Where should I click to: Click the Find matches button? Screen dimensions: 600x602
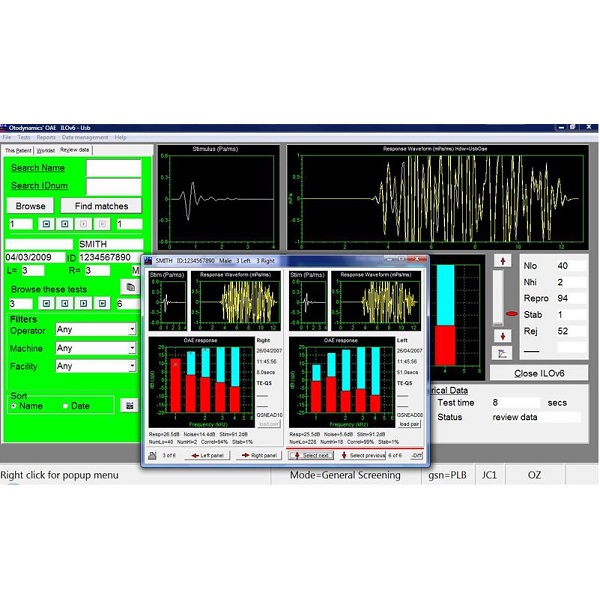(x=100, y=206)
